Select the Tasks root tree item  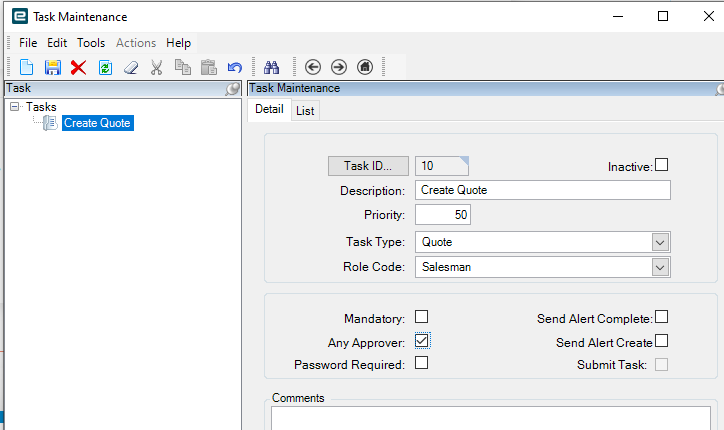pos(41,107)
